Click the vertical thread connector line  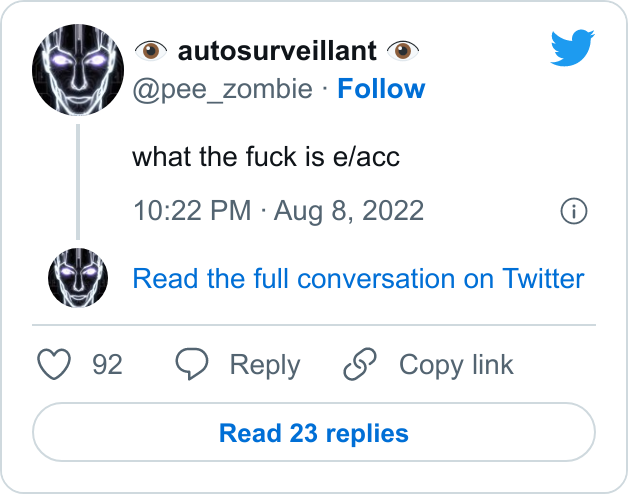coord(78,182)
